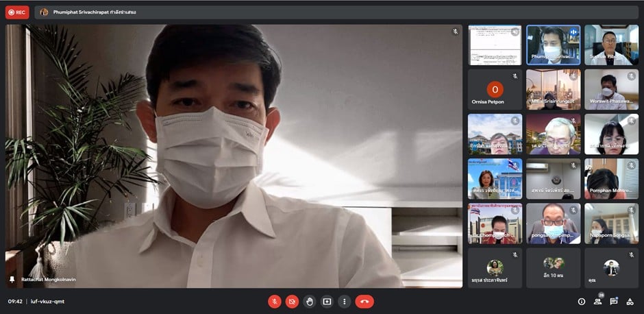
Task: Open the Activities panel icon
Action: pyautogui.click(x=630, y=301)
